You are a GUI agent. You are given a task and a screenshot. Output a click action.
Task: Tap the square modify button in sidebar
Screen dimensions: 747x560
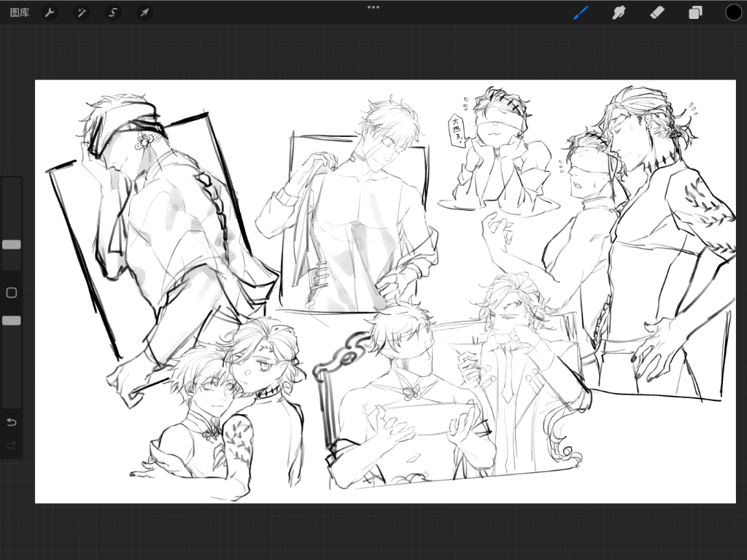(x=12, y=292)
